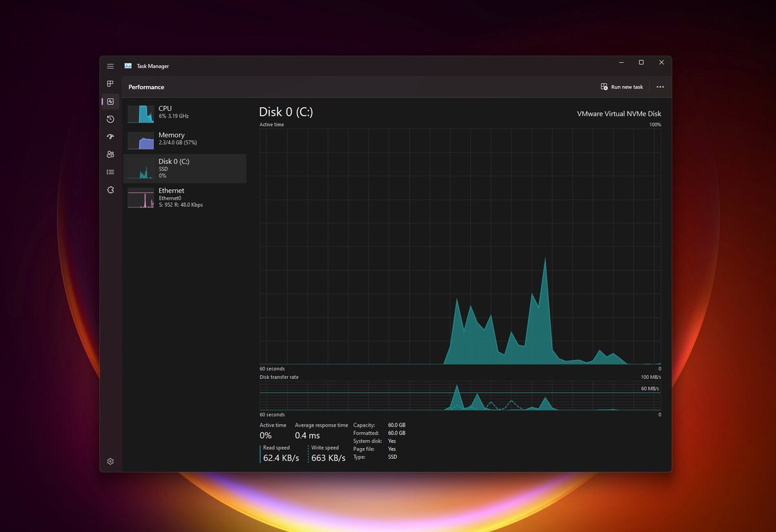The height and width of the screenshot is (532, 776).
Task: Go to the Users page icon
Action: [111, 154]
